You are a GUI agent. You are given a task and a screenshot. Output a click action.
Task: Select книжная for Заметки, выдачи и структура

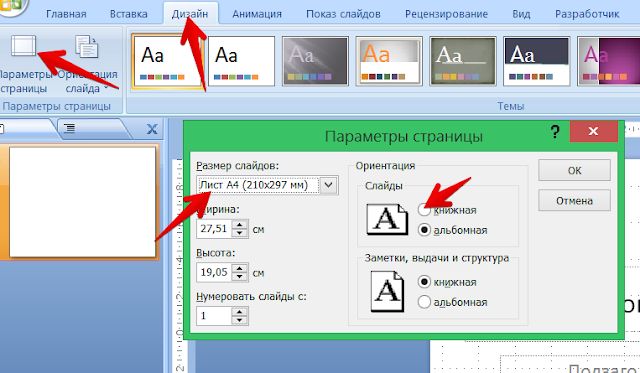[x=447, y=282]
